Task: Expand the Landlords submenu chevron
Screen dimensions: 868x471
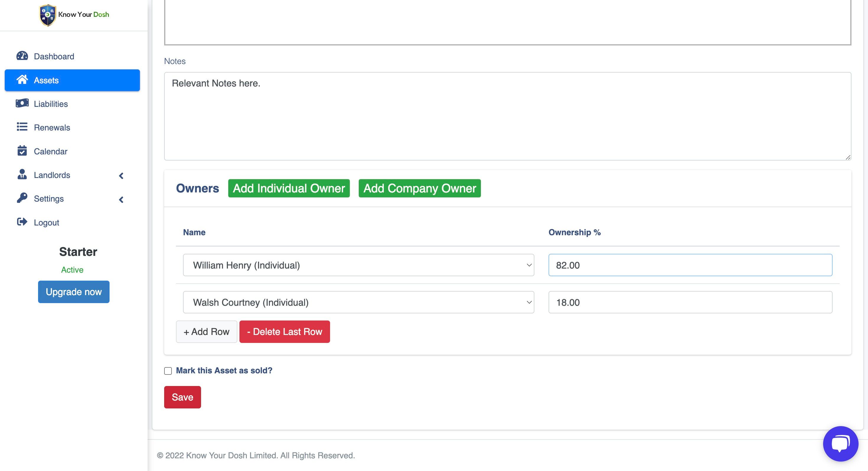Action: click(121, 176)
